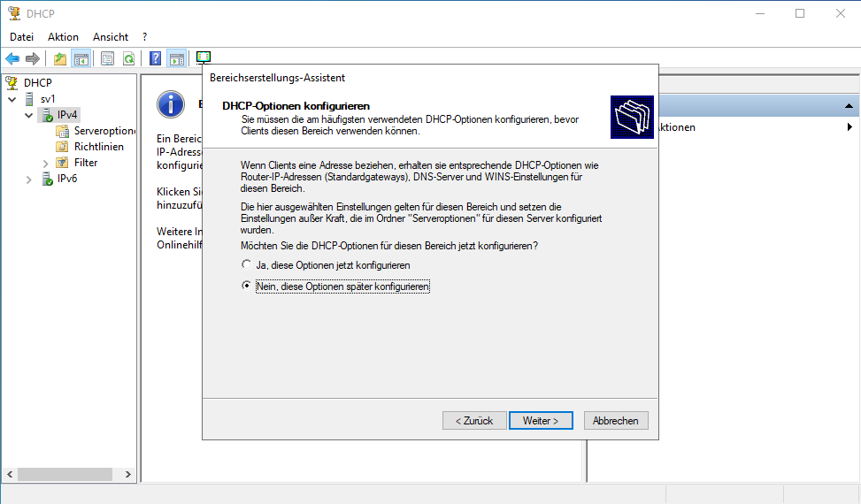Click the IPv4 node icon in tree
This screenshot has height=504, width=861.
click(47, 115)
